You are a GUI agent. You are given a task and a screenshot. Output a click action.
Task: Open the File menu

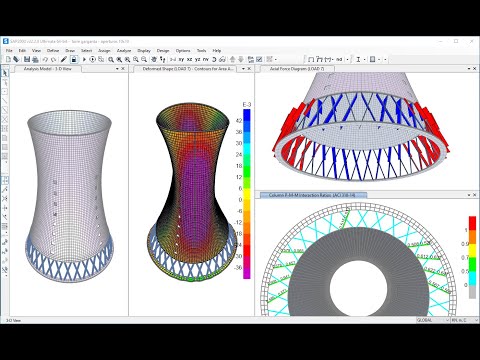pyautogui.click(x=9, y=51)
